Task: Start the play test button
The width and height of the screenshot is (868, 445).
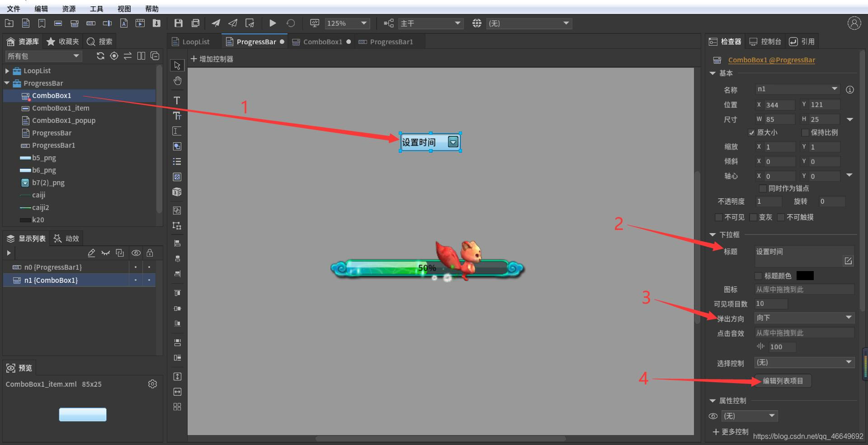Action: coord(273,23)
